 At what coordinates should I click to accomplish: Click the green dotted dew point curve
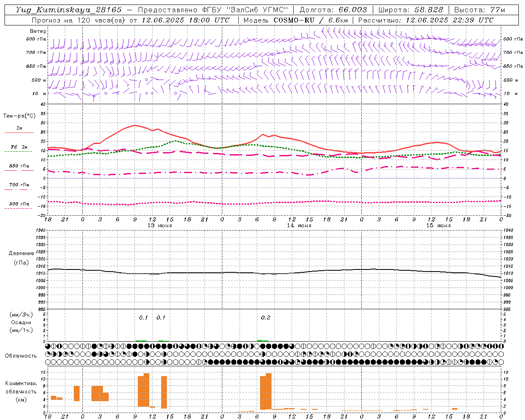pyautogui.click(x=175, y=141)
